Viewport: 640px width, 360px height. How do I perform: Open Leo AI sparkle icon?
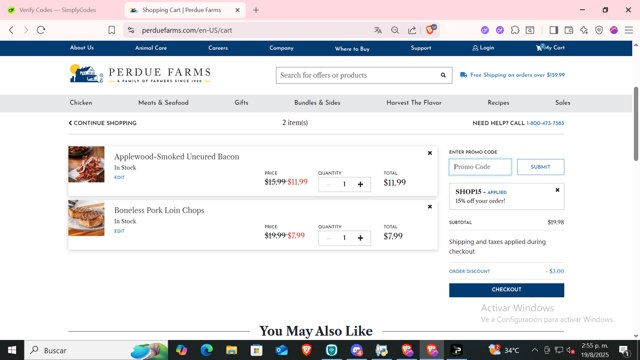[584, 30]
